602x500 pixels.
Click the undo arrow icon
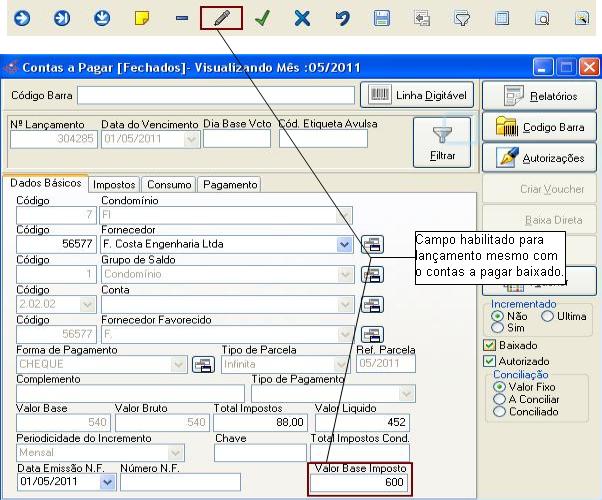pos(342,18)
